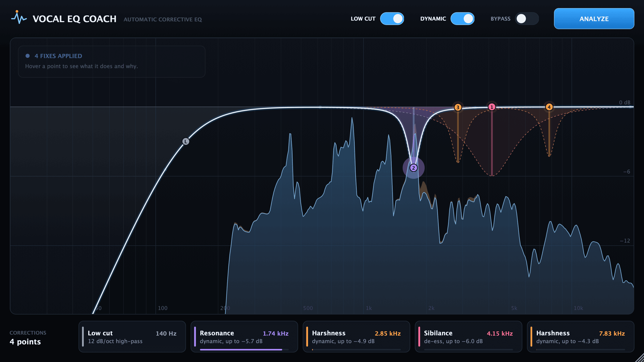Open the Resonance 1.74 kHz correction card
Image resolution: width=644 pixels, height=362 pixels.
[244, 337]
